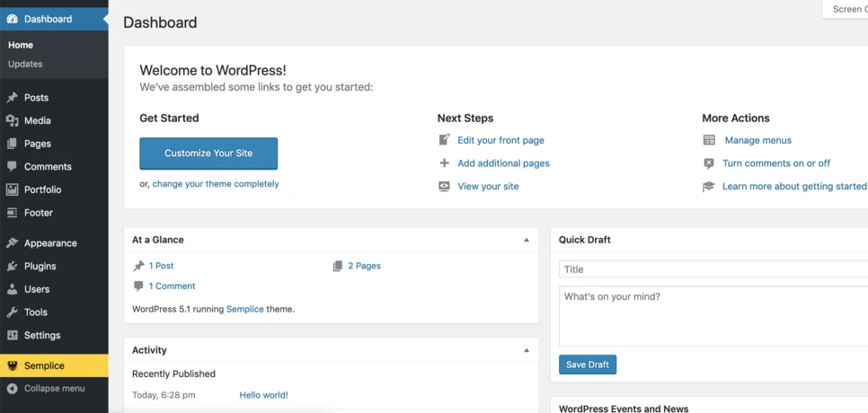Collapse the Activity panel
Screen dimensions: 868x413
[527, 350]
